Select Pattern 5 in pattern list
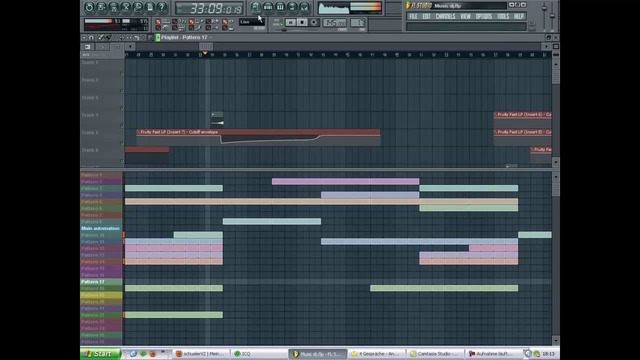This screenshot has width=640, height=360. 101,202
